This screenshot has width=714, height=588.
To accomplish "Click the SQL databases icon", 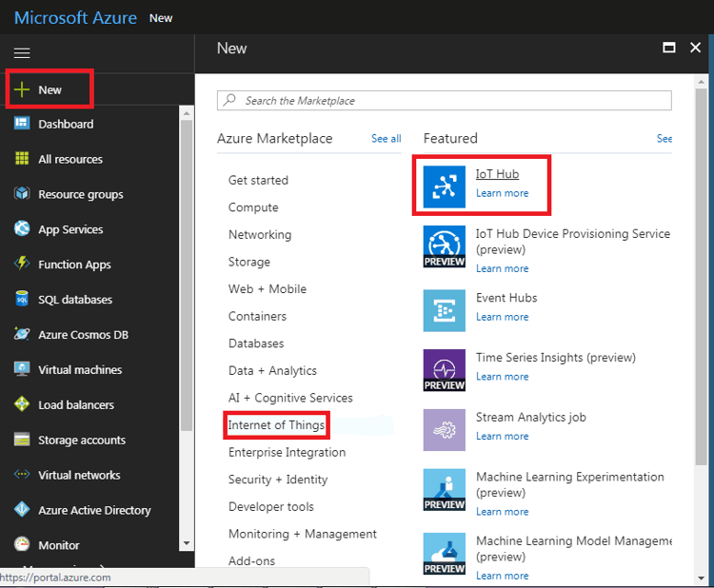I will [x=22, y=299].
